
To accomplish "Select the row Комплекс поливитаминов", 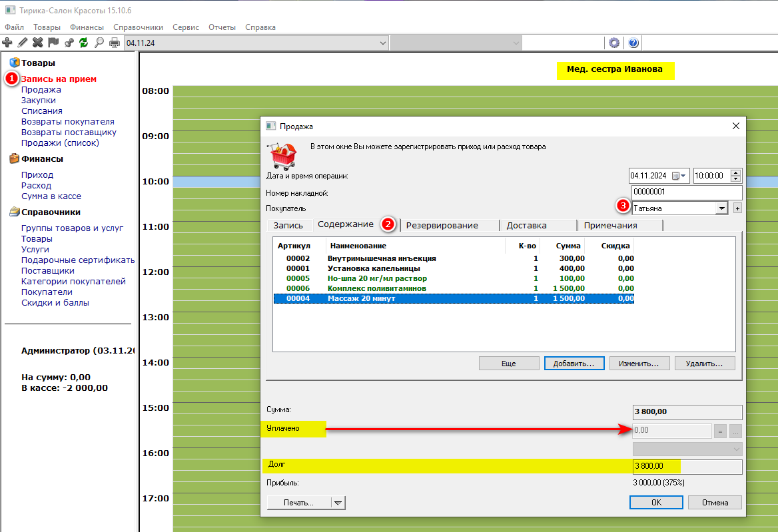I will click(x=454, y=288).
